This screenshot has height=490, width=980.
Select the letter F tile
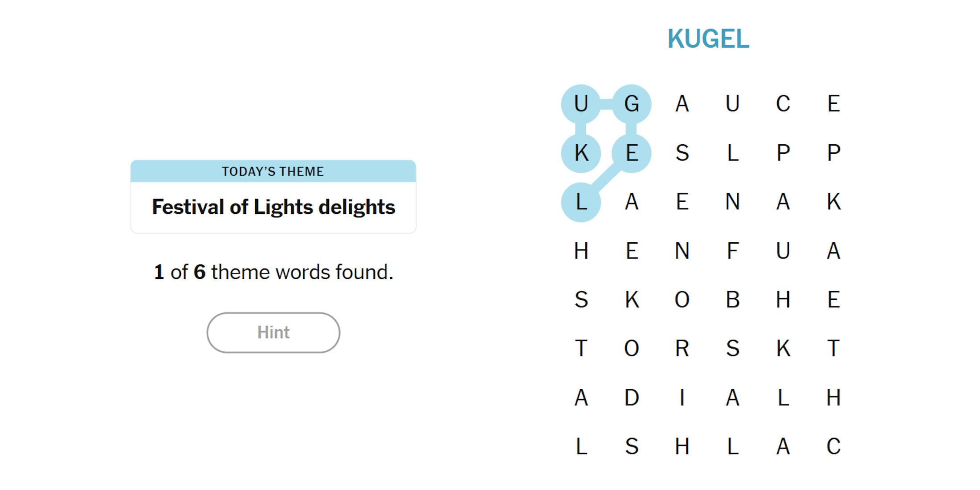coord(733,251)
